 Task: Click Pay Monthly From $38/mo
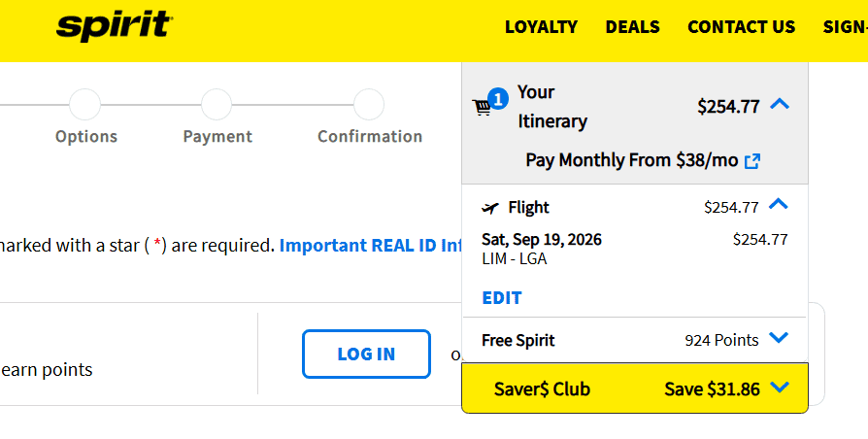coord(632,160)
